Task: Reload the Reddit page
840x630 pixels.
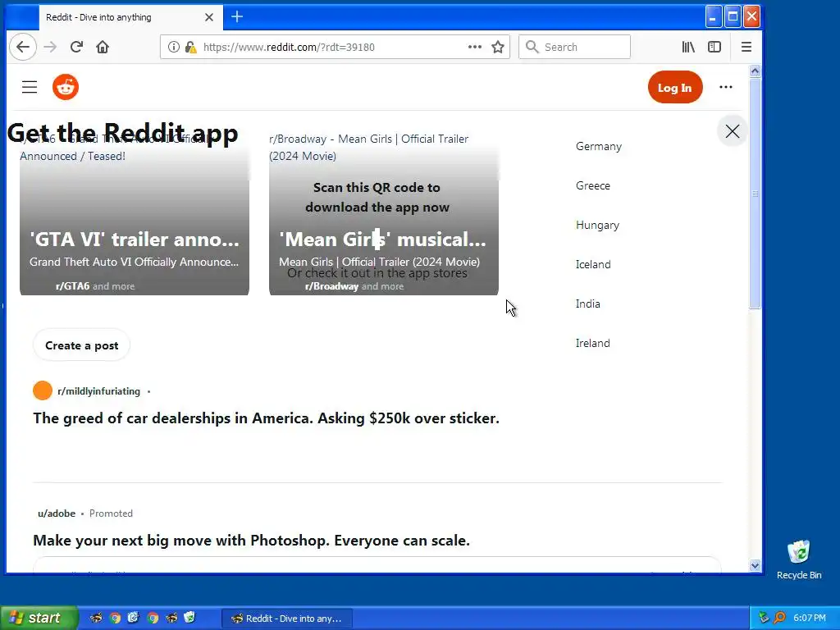Action: pyautogui.click(x=76, y=47)
